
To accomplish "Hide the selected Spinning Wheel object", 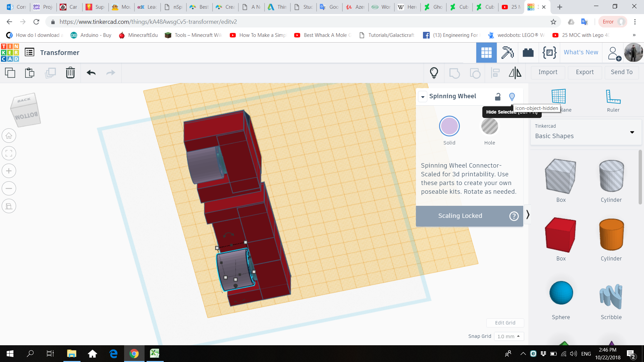I will click(512, 97).
